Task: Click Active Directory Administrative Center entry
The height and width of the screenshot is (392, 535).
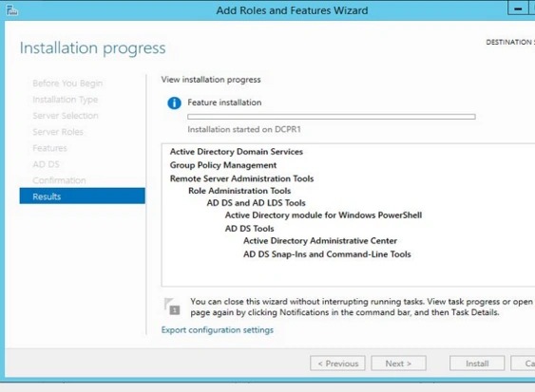Action: [x=320, y=241]
